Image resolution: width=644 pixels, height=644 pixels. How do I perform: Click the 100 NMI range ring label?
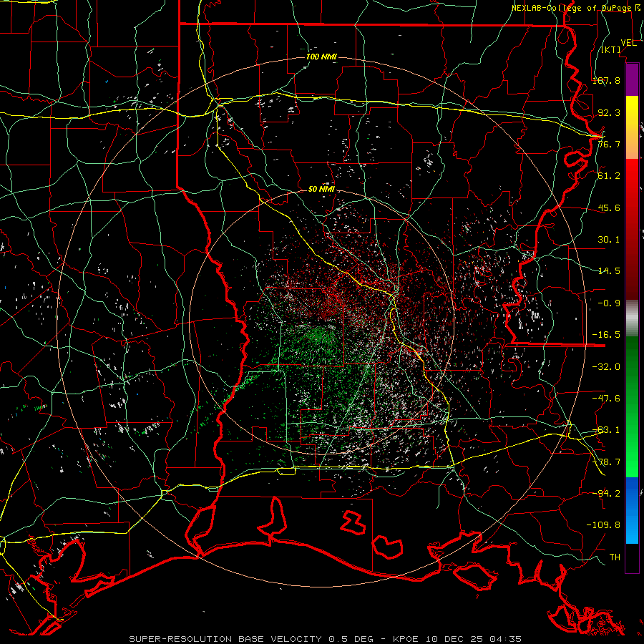click(x=321, y=57)
